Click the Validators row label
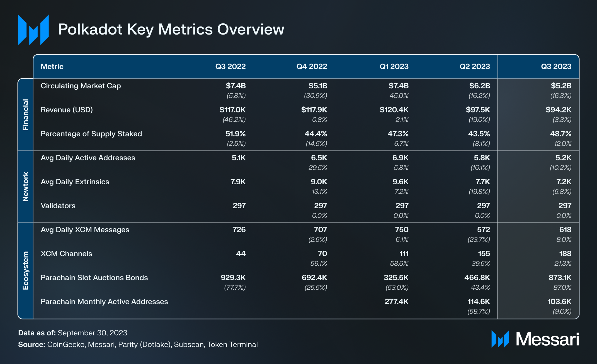This screenshot has height=364, width=597. [x=58, y=206]
